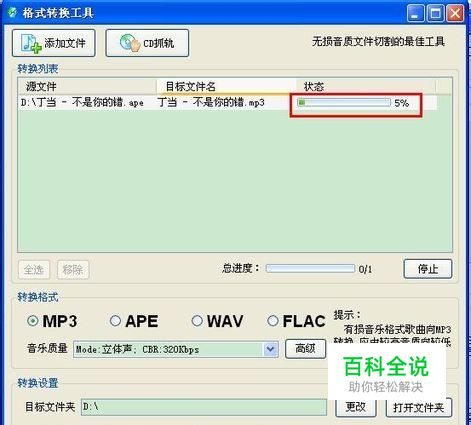This screenshot has width=471, height=425.
Task: Select the MP3 format radio button
Action: [33, 321]
